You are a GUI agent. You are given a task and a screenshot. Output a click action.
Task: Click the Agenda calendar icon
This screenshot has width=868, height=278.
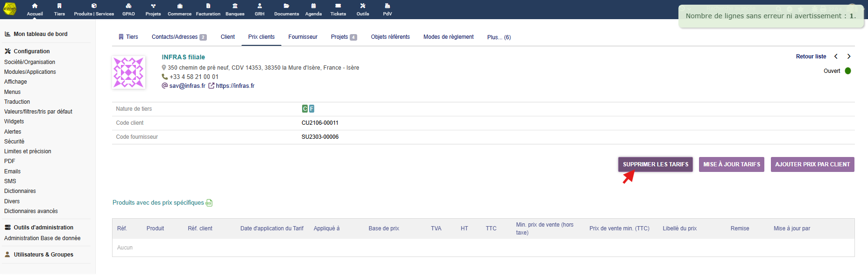pos(313,6)
